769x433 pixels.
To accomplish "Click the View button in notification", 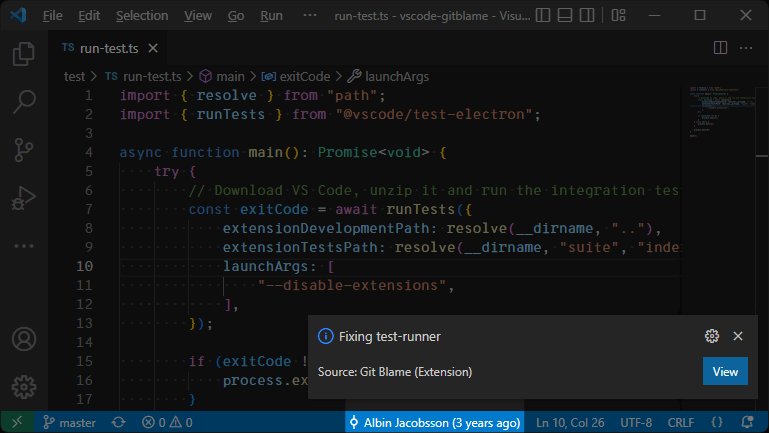I will click(725, 371).
